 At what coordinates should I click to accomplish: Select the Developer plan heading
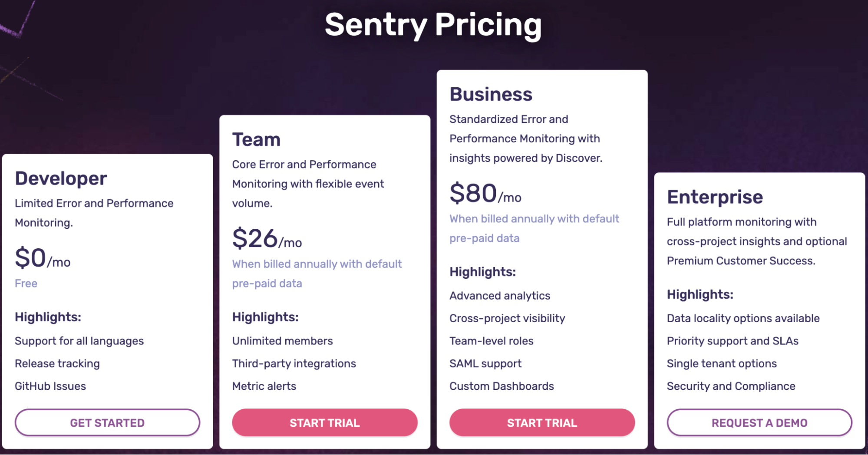tap(60, 178)
